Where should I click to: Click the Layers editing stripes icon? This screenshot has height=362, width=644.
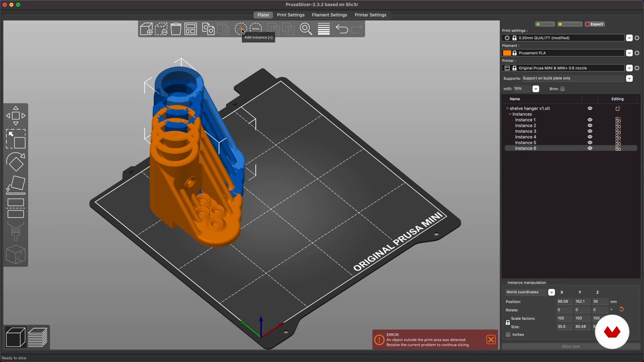pyautogui.click(x=324, y=29)
